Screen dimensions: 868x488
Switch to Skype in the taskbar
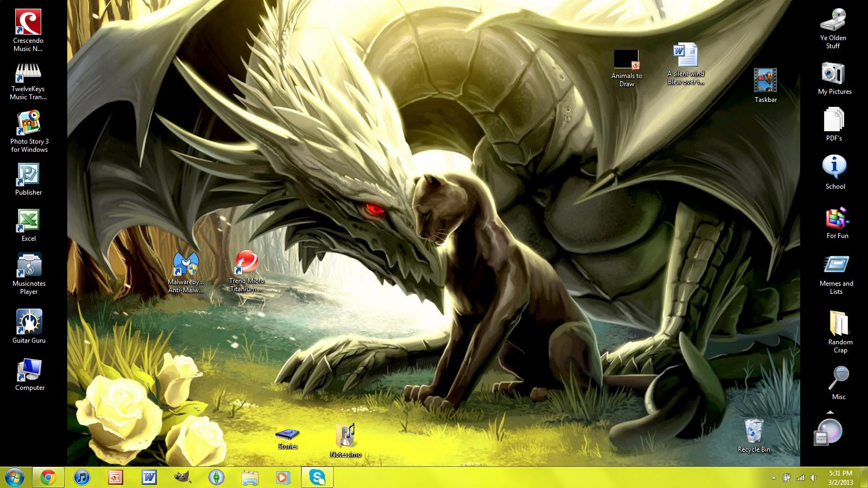pyautogui.click(x=317, y=477)
